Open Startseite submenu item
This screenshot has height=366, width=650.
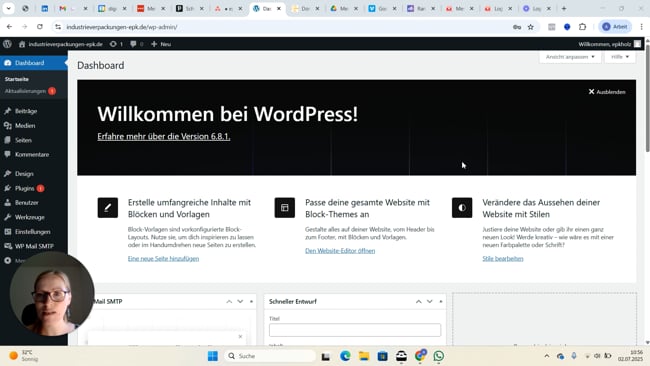pos(17,79)
